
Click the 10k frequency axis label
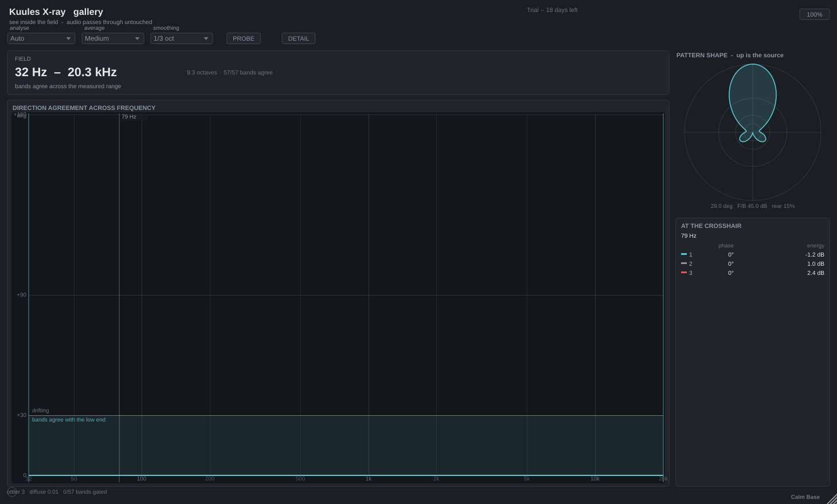click(x=595, y=479)
